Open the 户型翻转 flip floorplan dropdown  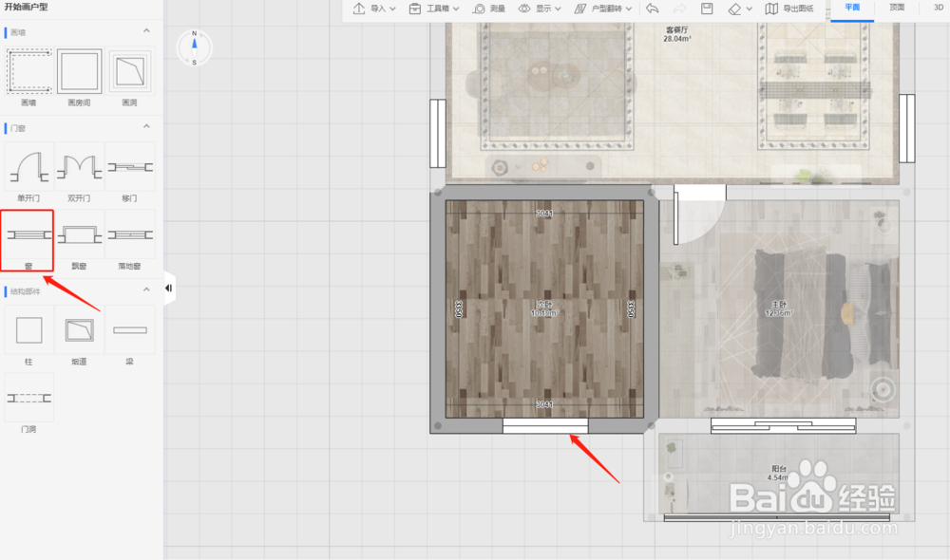point(603,9)
